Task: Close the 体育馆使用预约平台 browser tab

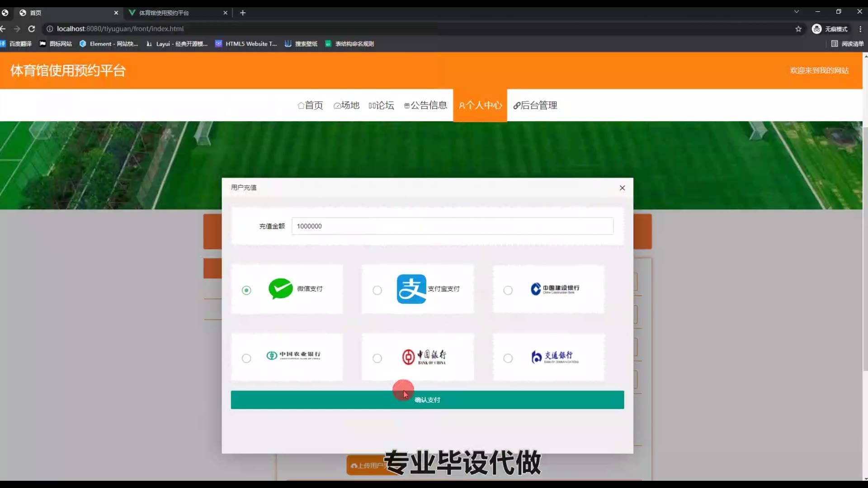Action: click(x=225, y=13)
